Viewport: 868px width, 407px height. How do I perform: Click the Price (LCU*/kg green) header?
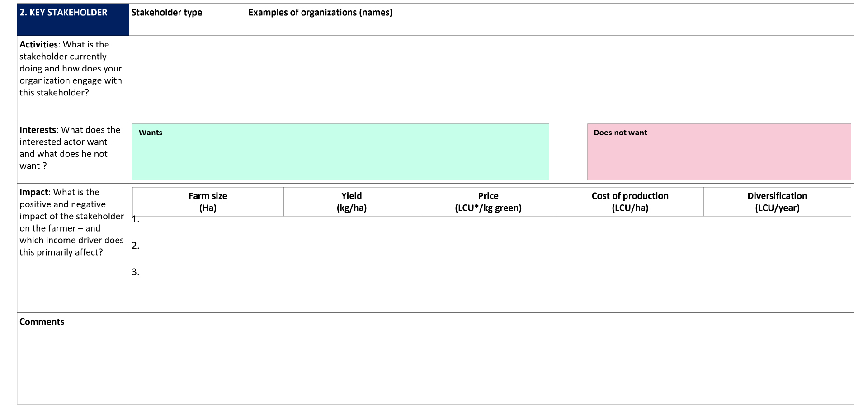(488, 202)
